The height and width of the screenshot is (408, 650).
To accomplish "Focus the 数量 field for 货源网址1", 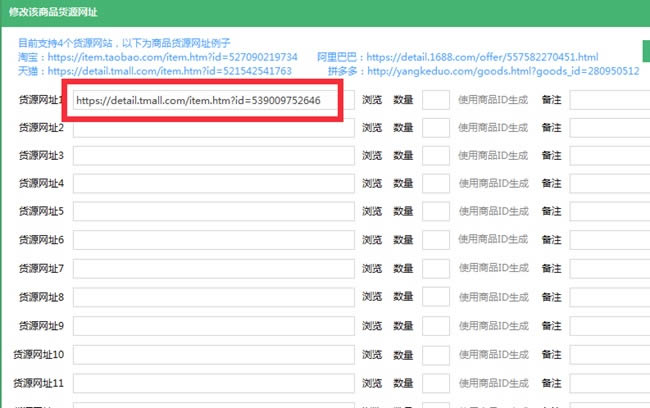I will [435, 100].
